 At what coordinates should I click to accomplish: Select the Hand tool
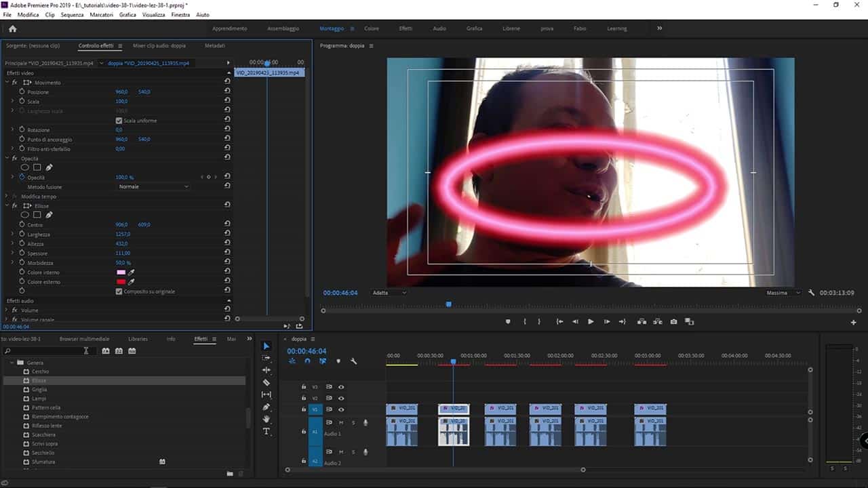(x=267, y=419)
